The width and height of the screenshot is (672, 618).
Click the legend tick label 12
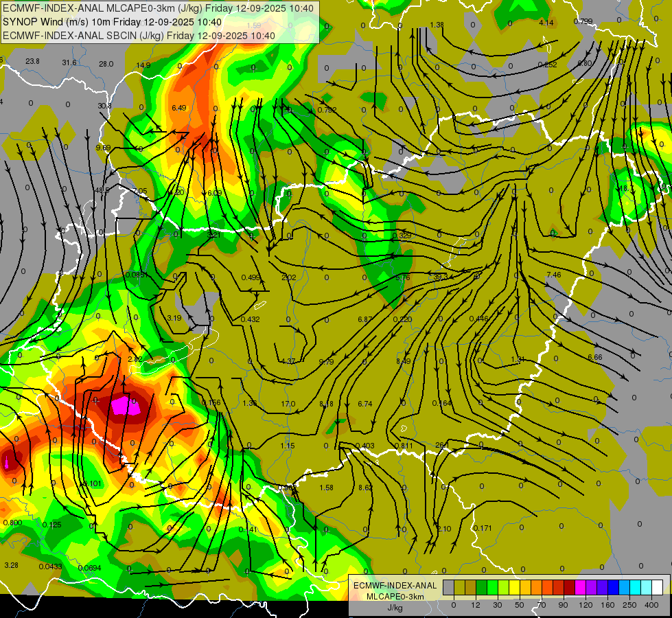(475, 605)
